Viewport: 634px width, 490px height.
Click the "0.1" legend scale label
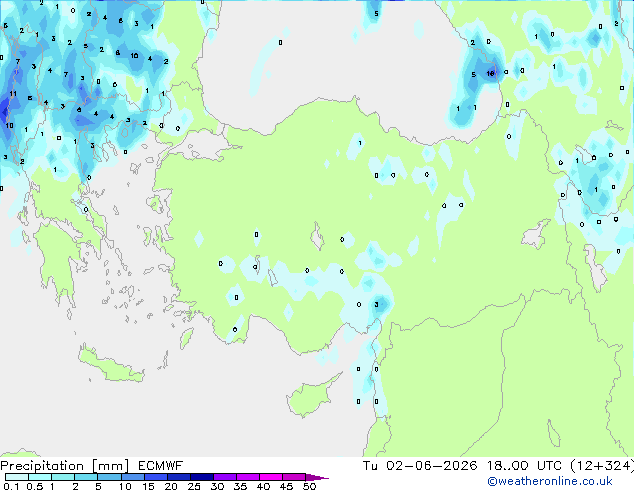click(11, 486)
